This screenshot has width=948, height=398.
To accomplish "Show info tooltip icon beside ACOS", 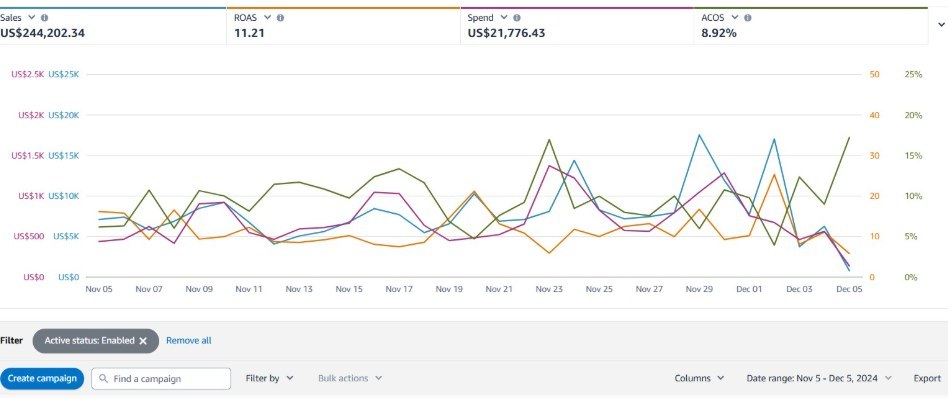I will click(x=748, y=18).
